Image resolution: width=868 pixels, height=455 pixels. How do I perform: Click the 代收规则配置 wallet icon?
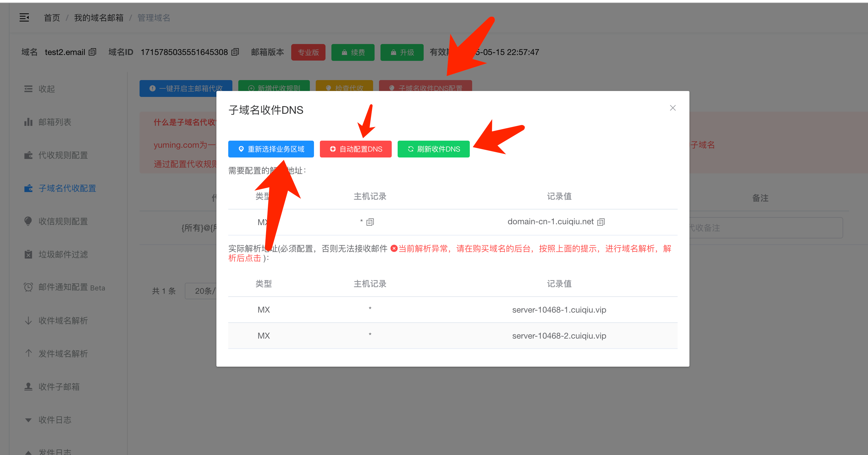(x=28, y=155)
